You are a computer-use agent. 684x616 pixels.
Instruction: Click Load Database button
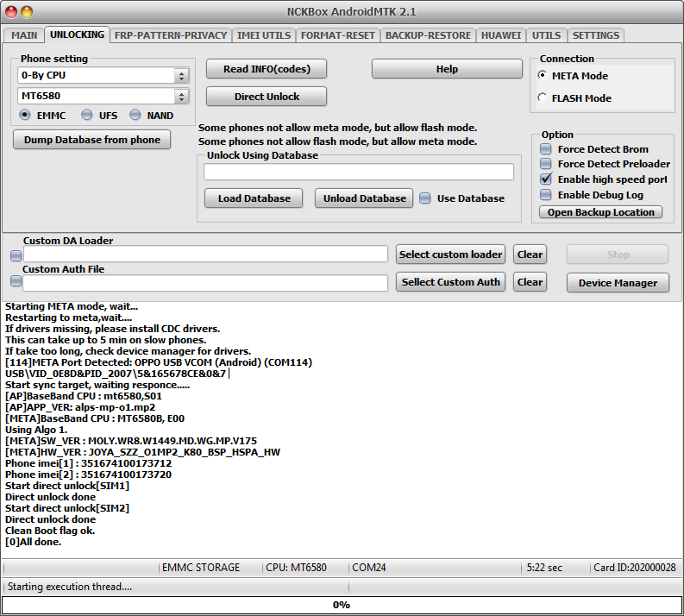pos(254,198)
